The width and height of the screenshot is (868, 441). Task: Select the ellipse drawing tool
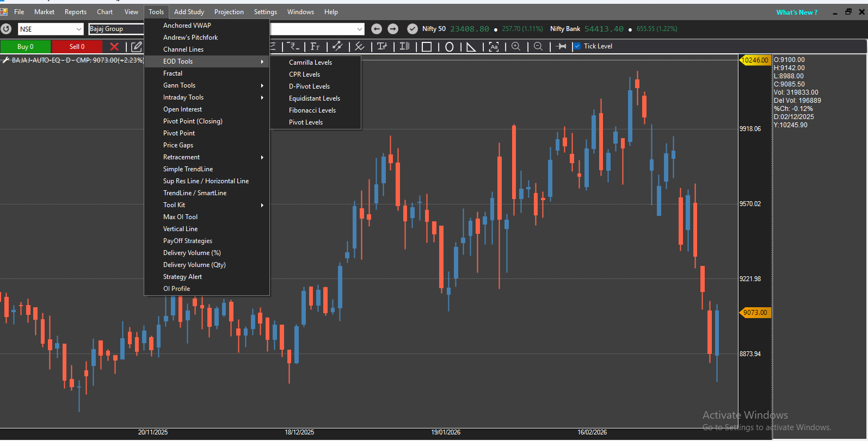449,47
